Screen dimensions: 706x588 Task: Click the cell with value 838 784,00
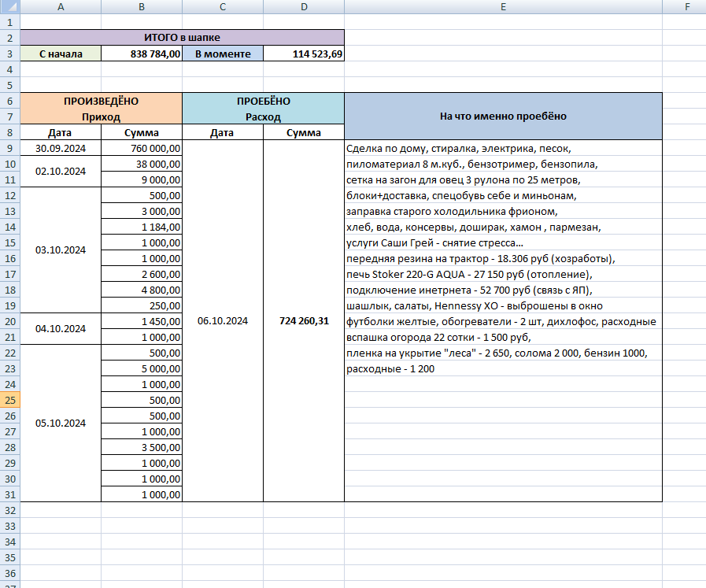[x=142, y=54]
